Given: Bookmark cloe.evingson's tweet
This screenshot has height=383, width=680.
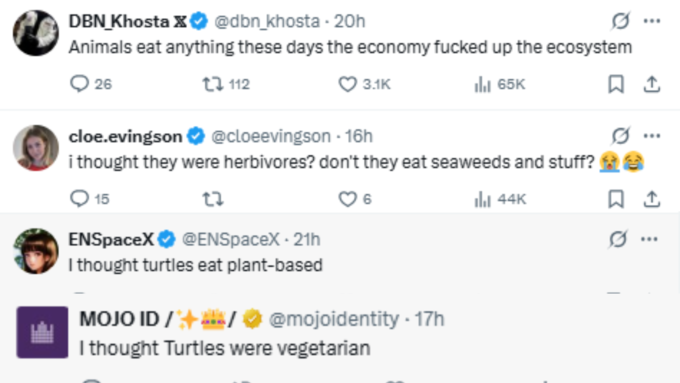Looking at the screenshot, I should point(616,199).
